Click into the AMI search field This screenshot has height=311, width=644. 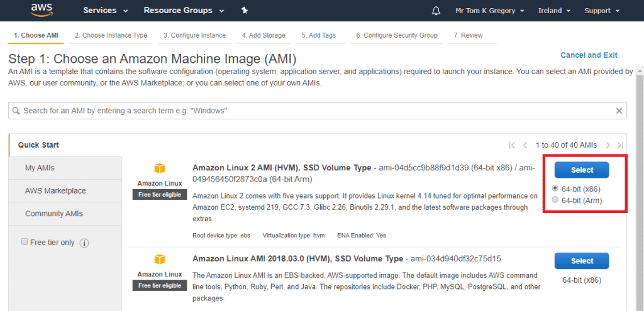[x=314, y=111]
